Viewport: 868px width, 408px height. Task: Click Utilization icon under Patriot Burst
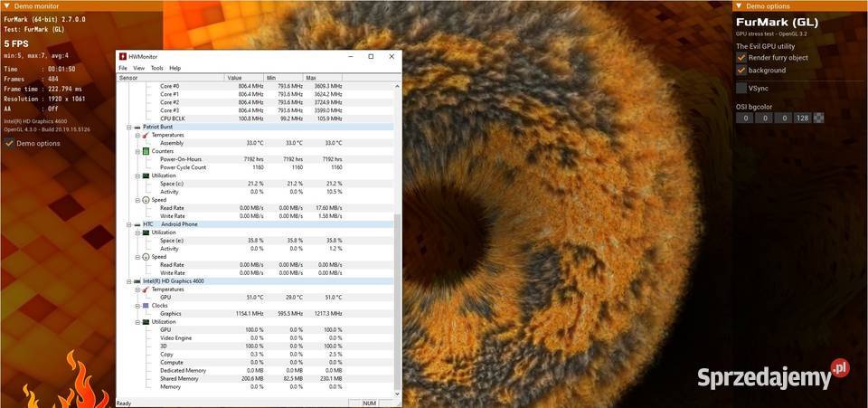pyautogui.click(x=146, y=176)
